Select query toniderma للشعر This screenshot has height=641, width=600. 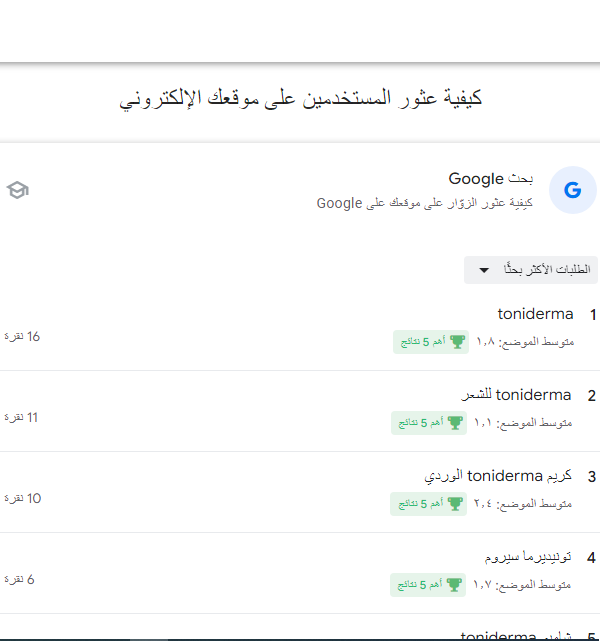(x=516, y=395)
